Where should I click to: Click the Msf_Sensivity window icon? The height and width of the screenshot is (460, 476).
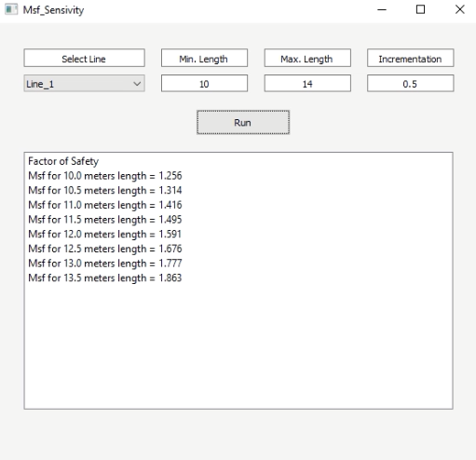[11, 9]
